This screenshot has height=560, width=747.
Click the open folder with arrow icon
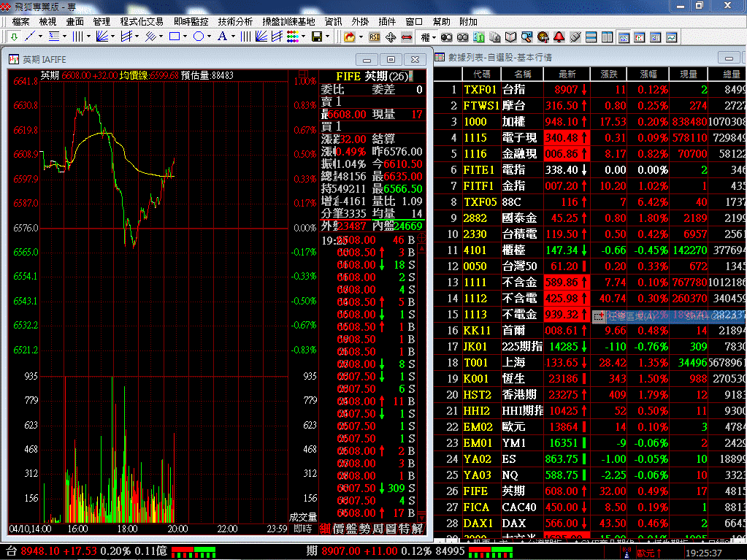[x=350, y=37]
